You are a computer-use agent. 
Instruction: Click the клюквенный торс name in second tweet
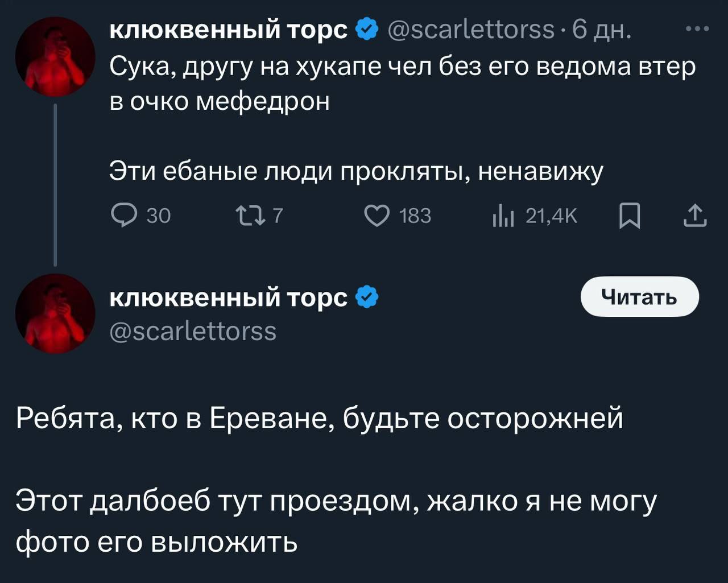[228, 298]
